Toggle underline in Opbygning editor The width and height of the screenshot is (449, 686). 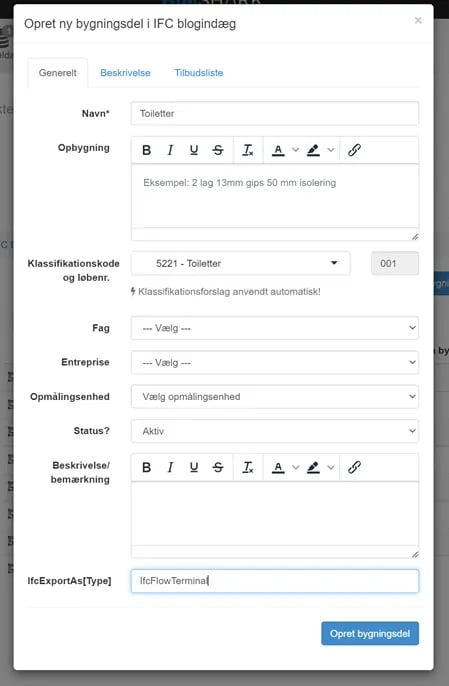pos(194,150)
